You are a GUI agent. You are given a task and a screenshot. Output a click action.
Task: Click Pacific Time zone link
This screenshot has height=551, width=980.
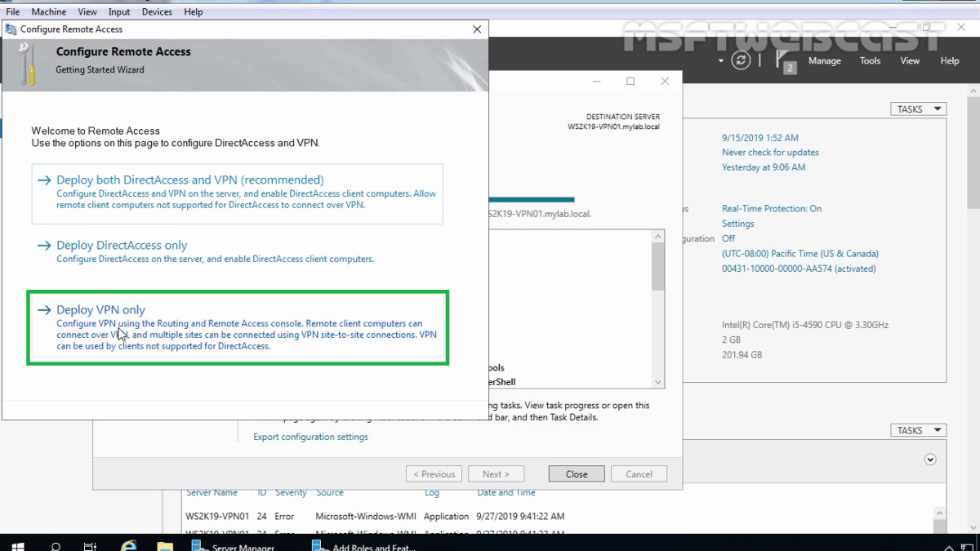click(799, 254)
